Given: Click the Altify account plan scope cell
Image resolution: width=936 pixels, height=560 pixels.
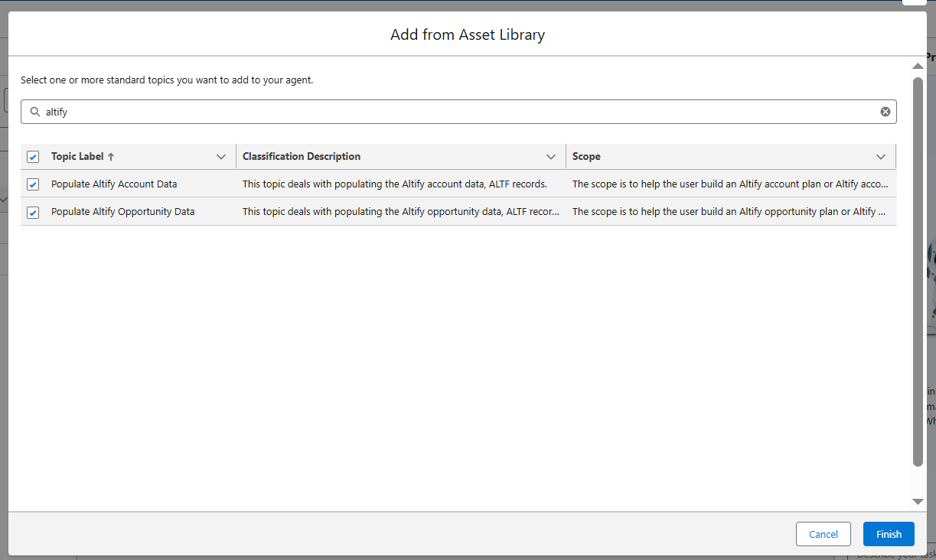Looking at the screenshot, I should pos(729,184).
